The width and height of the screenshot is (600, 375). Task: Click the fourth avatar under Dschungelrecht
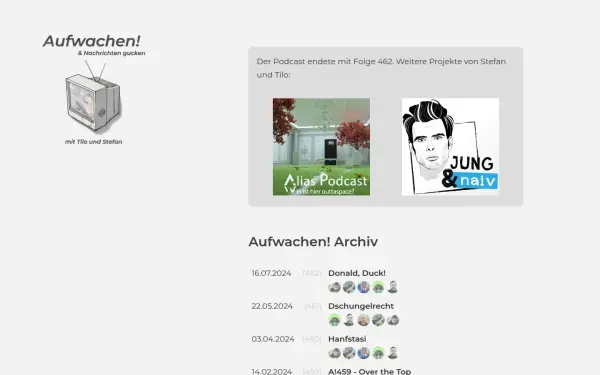coord(378,320)
